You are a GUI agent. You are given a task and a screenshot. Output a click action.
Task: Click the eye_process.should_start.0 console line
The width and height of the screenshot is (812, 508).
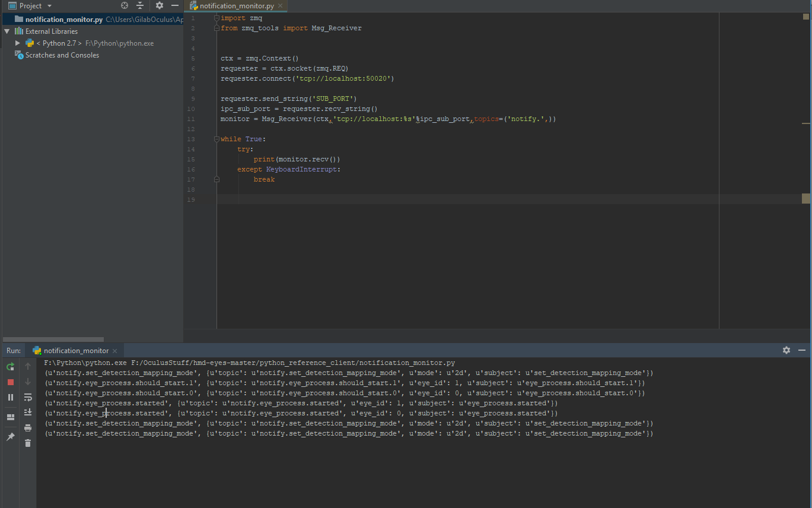(x=345, y=393)
